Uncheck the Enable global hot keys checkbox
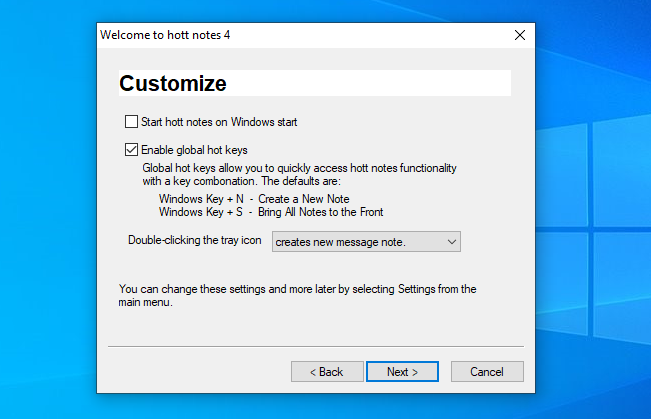 point(132,150)
